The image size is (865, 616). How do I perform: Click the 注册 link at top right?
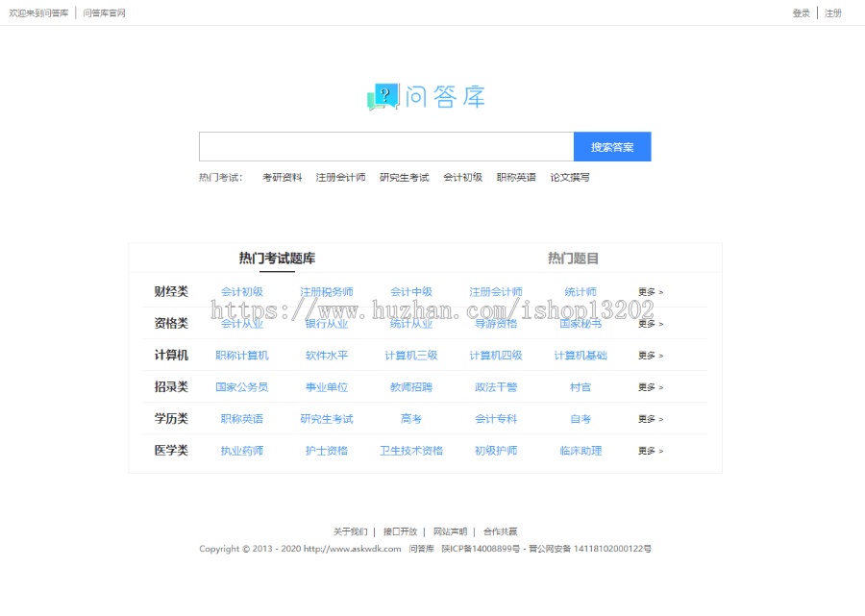click(x=832, y=12)
